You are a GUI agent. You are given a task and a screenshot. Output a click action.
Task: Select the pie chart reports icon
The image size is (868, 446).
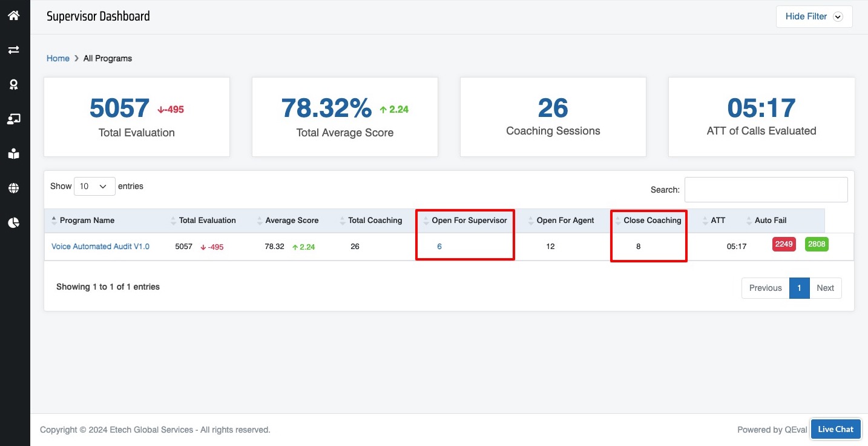[x=13, y=223]
